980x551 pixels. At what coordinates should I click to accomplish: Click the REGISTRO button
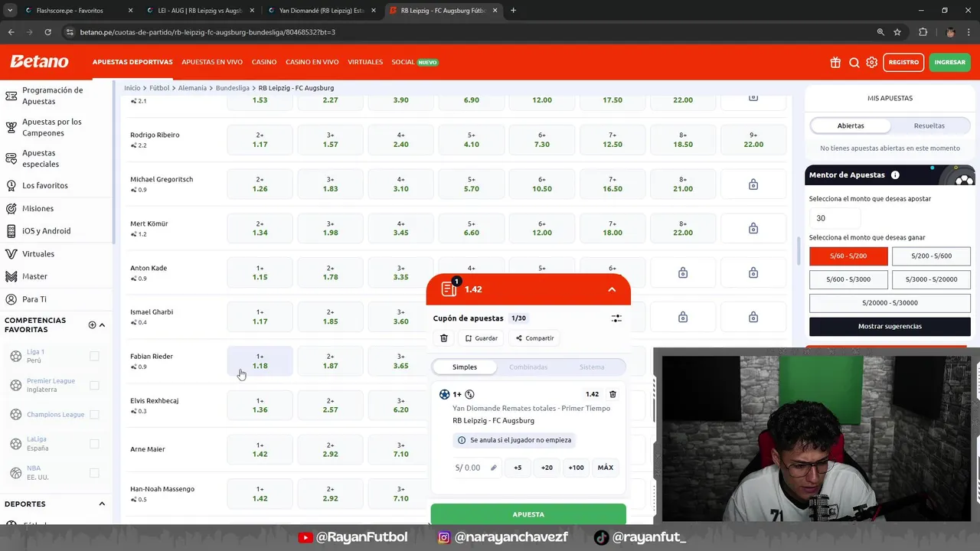point(903,63)
